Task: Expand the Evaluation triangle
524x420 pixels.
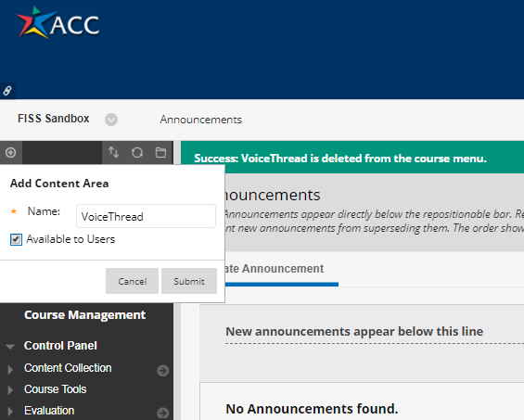Action: pyautogui.click(x=10, y=412)
